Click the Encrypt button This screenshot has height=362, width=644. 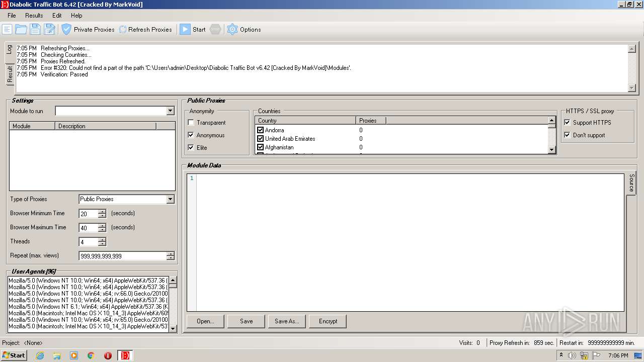pos(328,321)
